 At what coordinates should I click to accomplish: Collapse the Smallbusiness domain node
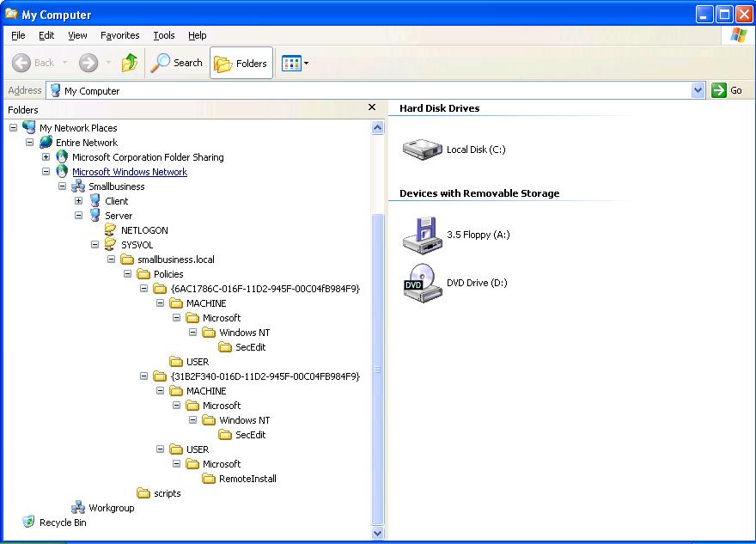click(62, 186)
